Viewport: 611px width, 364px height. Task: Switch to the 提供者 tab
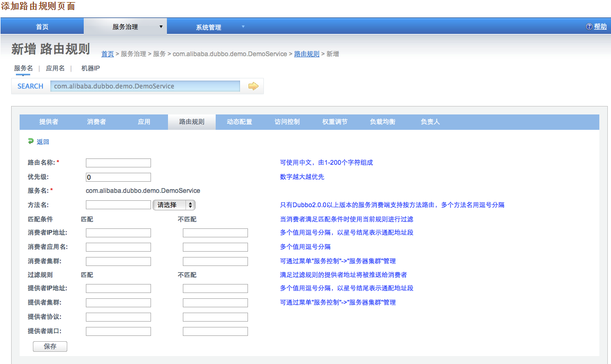tap(49, 122)
